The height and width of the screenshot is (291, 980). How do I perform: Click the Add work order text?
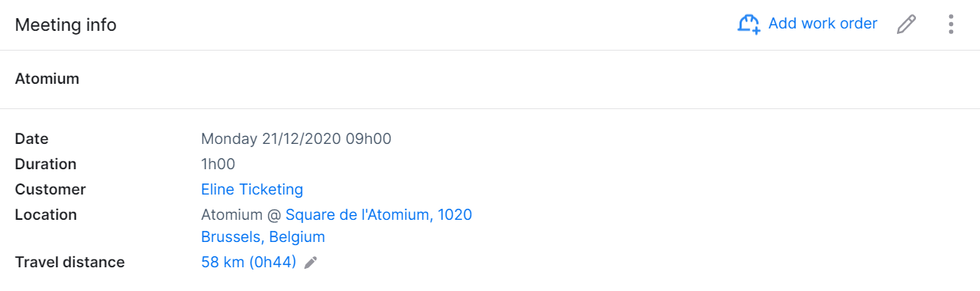tap(823, 24)
